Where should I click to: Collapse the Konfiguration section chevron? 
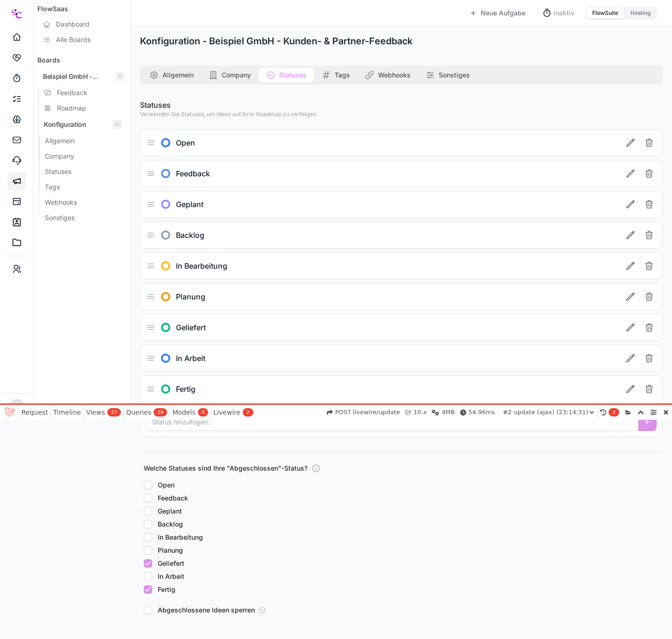pos(117,125)
